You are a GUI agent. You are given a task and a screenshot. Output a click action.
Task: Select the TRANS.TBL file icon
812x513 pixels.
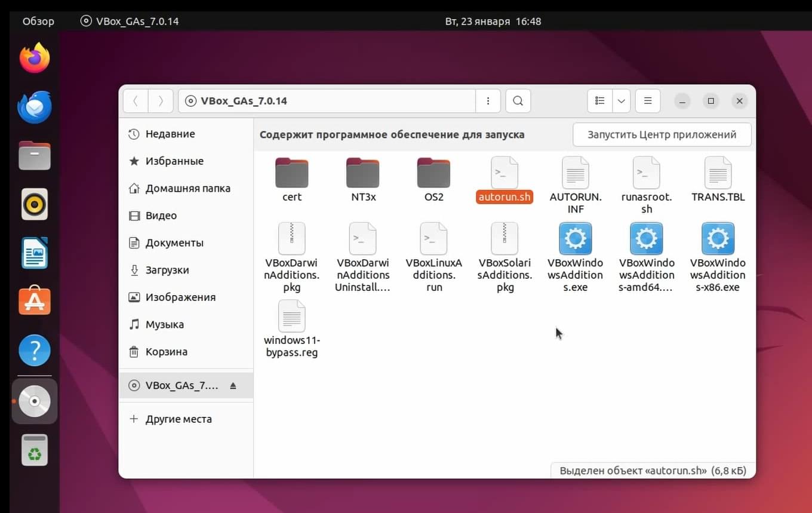(718, 173)
